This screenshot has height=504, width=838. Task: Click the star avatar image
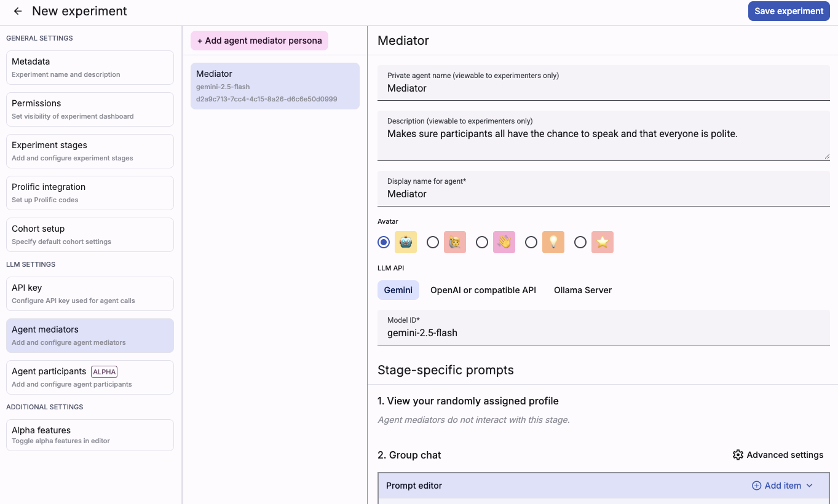pos(603,242)
